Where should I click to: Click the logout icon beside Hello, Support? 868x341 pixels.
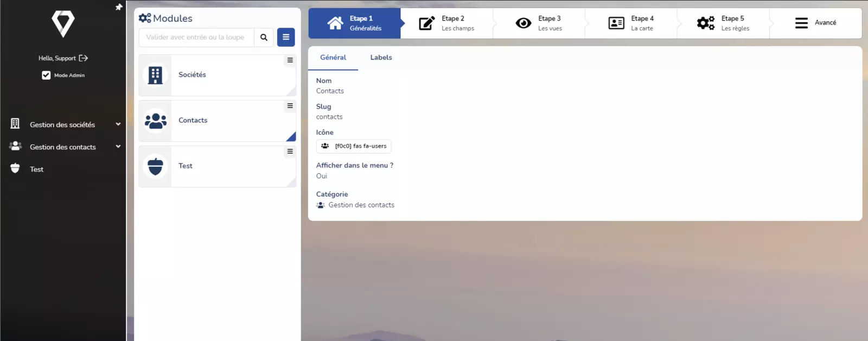[84, 58]
